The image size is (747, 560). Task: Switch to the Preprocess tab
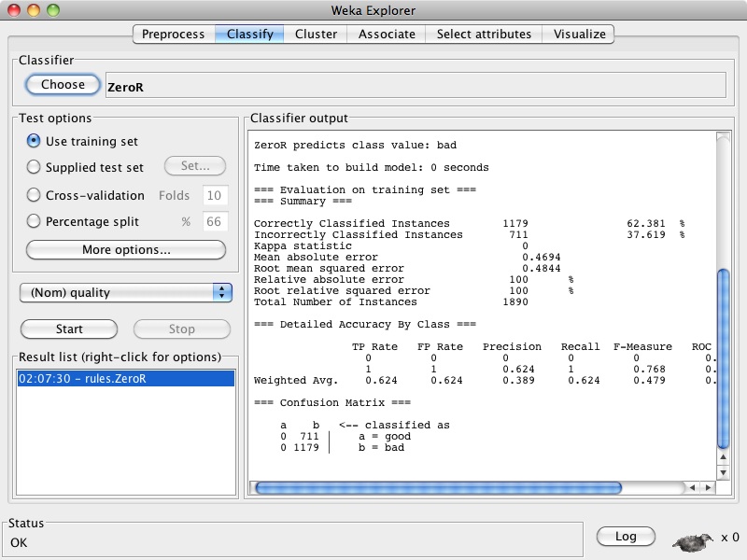click(x=174, y=35)
